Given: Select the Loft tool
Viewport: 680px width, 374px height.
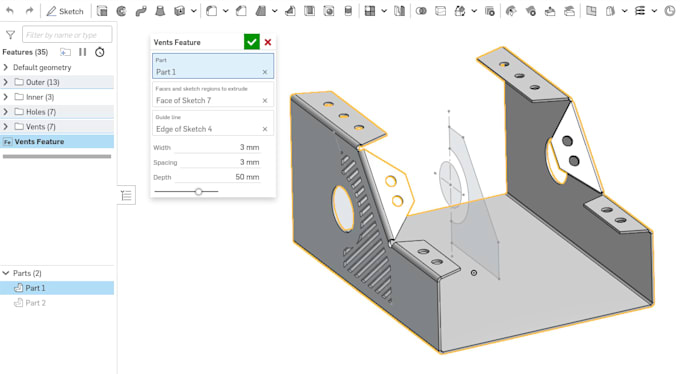Looking at the screenshot, I should (160, 11).
